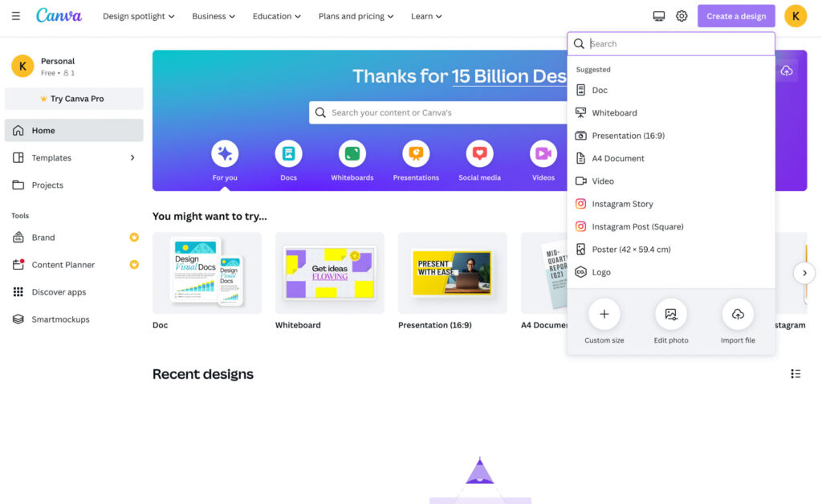
Task: Expand the Templates sidebar chevron
Action: pos(132,158)
